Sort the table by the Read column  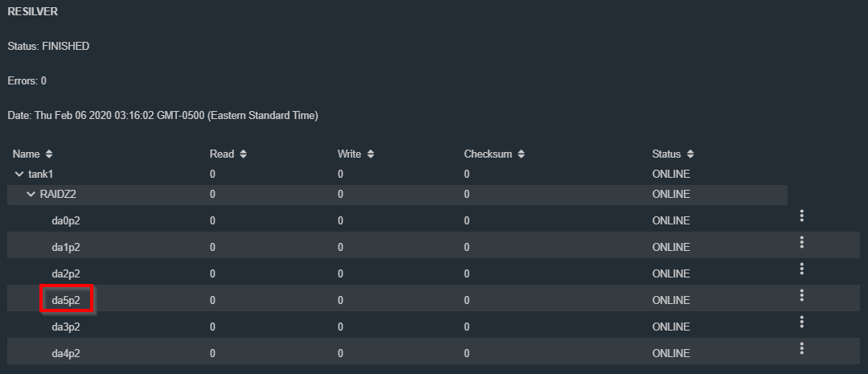[x=243, y=154]
